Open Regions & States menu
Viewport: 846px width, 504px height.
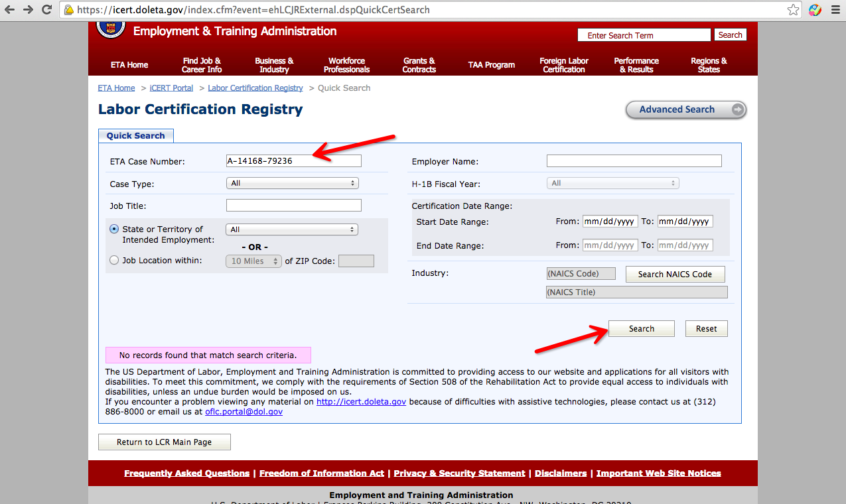(709, 65)
